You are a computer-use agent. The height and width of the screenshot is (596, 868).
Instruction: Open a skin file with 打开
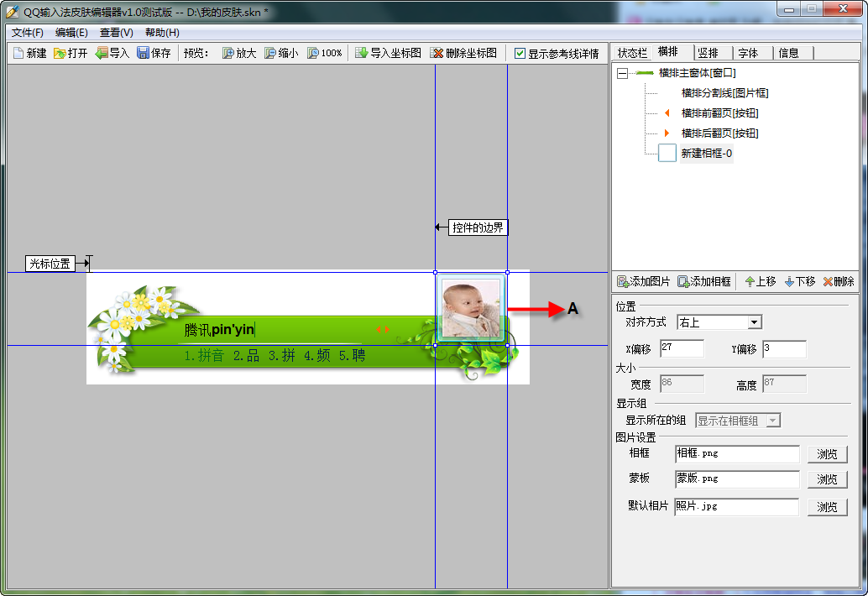pos(71,53)
